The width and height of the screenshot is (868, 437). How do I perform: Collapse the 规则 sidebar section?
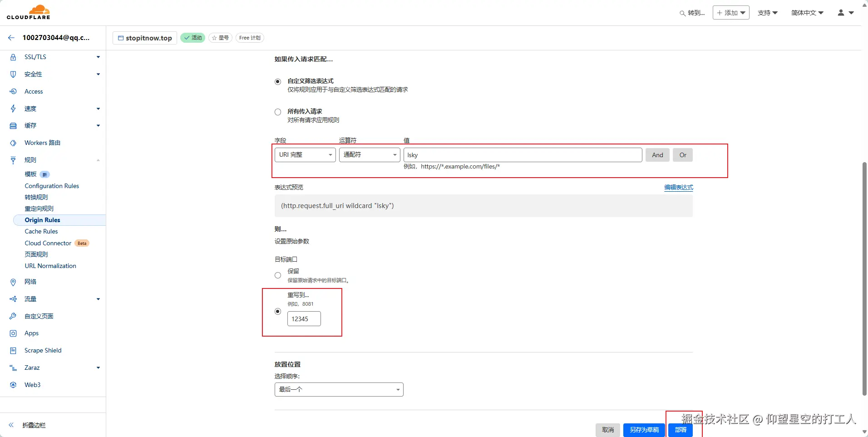[98, 160]
